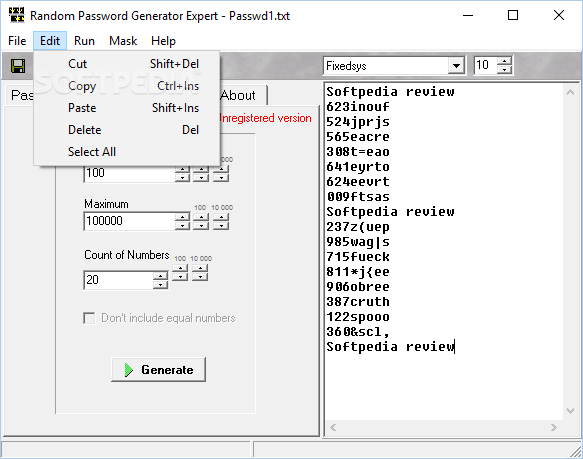Image resolution: width=583 pixels, height=459 pixels.
Task: Click the password line 985wag|s
Action: (x=358, y=242)
